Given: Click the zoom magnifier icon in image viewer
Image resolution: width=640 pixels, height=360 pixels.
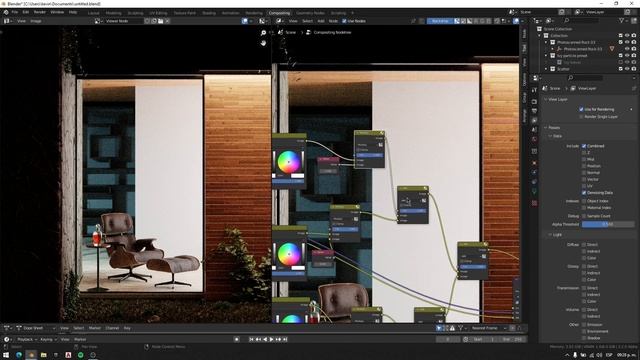Looking at the screenshot, I should pos(263,33).
